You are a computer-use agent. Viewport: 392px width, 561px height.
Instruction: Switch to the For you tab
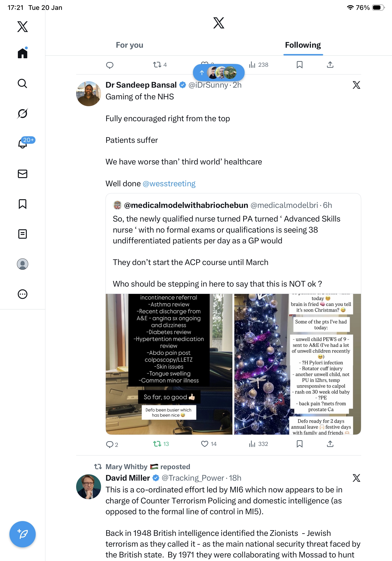tap(129, 45)
